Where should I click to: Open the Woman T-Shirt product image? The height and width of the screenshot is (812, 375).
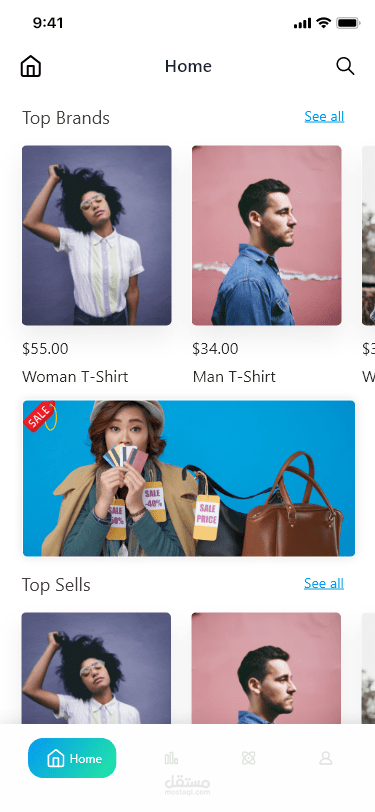click(x=97, y=236)
